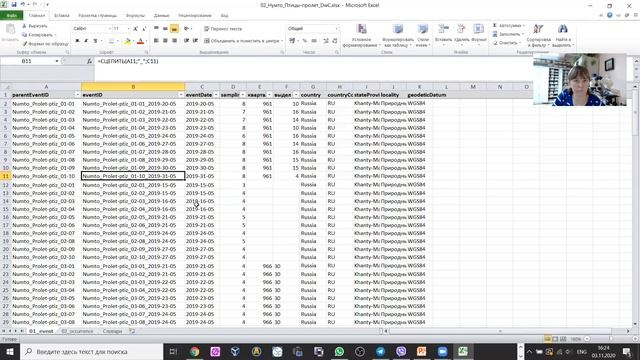The height and width of the screenshot is (360, 640).
Task: Open Chrome from the taskbar
Action: [x=195, y=351]
